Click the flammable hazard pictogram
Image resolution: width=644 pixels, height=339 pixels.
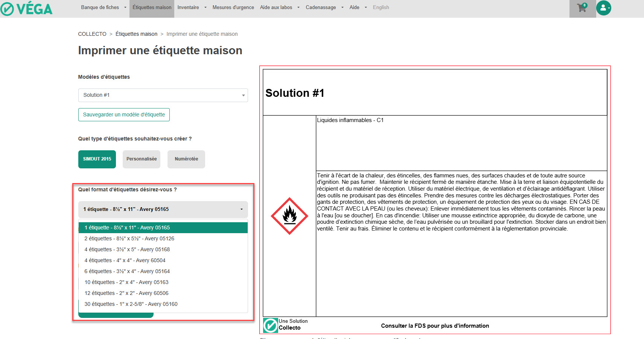coord(289,216)
